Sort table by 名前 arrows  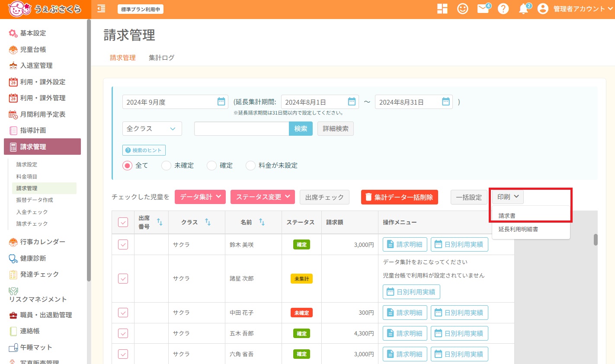click(262, 222)
